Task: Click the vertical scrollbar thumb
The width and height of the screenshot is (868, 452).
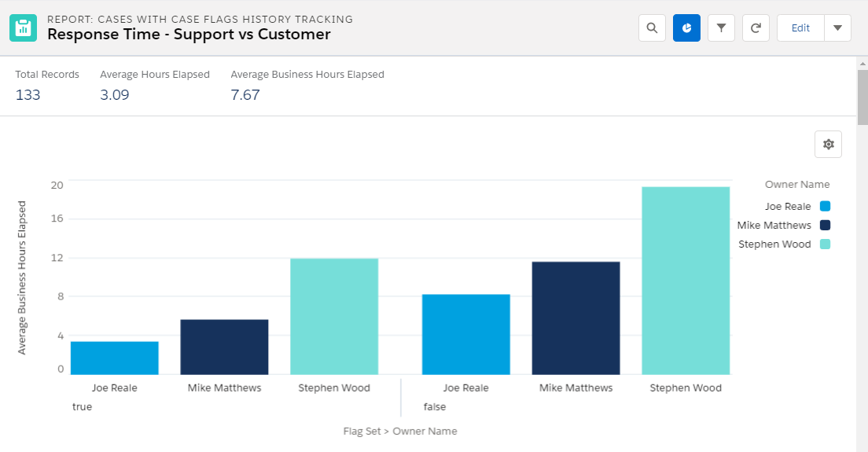Action: (862, 97)
